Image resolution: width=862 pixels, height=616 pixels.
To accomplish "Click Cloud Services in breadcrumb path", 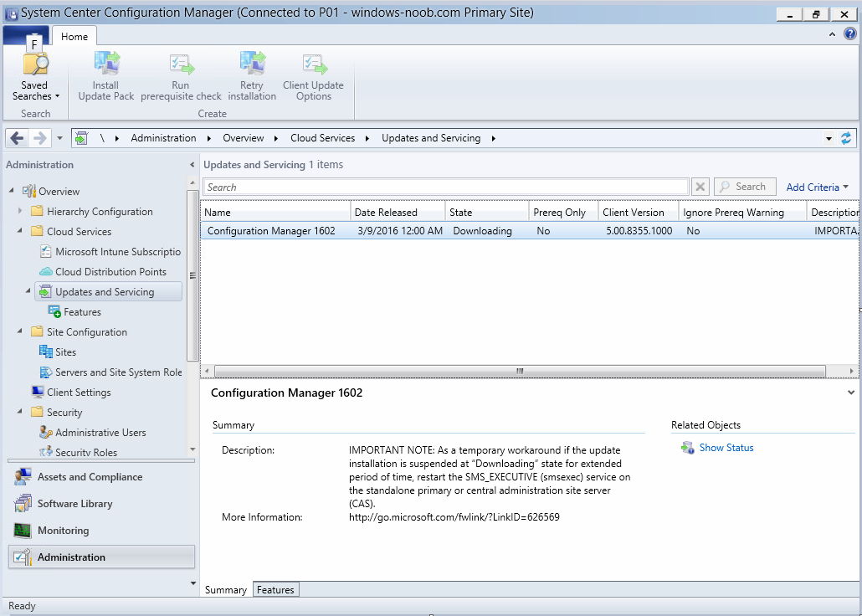I will pos(323,138).
